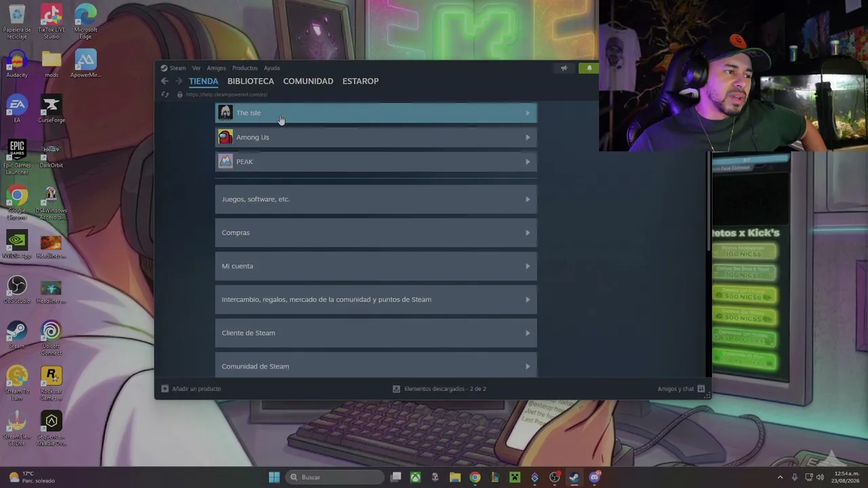Open Google Chrome desktop shortcut
This screenshot has width=868, height=488.
click(17, 203)
